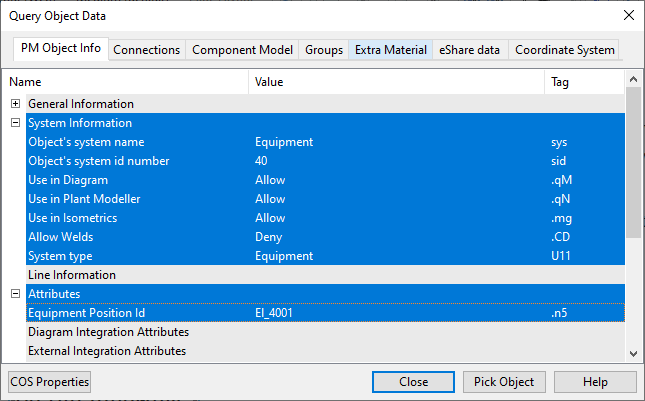Click the COS Properties button
This screenshot has width=645, height=401.
coord(49,382)
